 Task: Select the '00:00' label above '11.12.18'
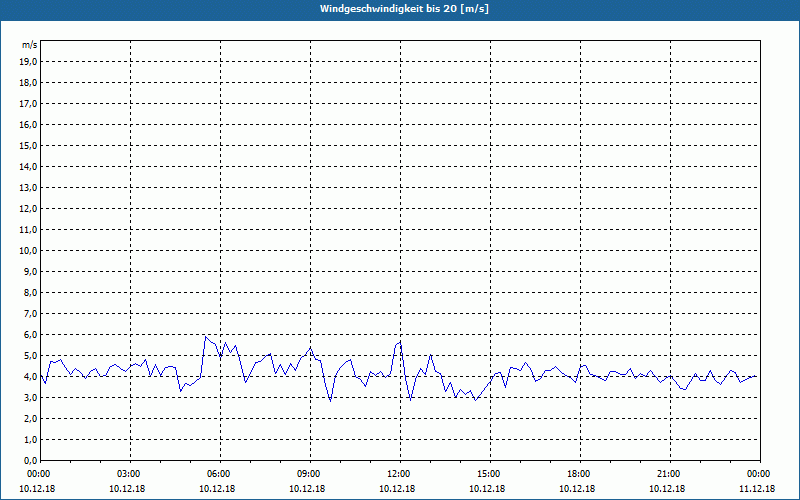coord(760,474)
